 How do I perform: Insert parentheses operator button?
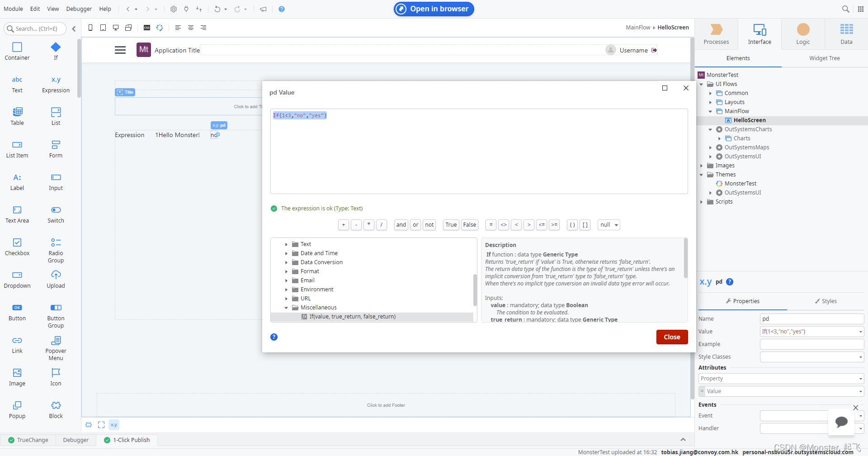[x=572, y=225]
